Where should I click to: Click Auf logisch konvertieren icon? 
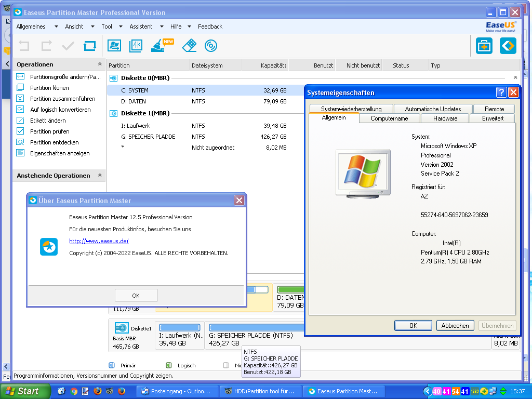[x=20, y=109]
